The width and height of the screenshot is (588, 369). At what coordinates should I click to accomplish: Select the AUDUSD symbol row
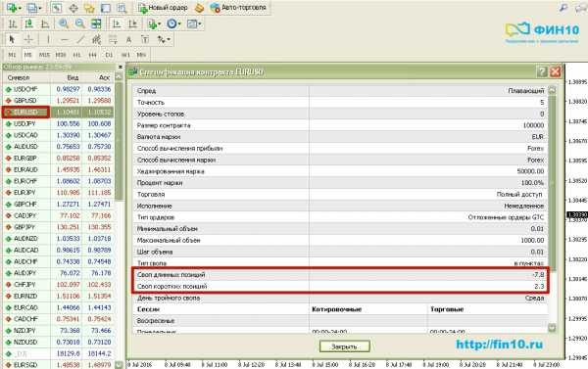(x=58, y=147)
